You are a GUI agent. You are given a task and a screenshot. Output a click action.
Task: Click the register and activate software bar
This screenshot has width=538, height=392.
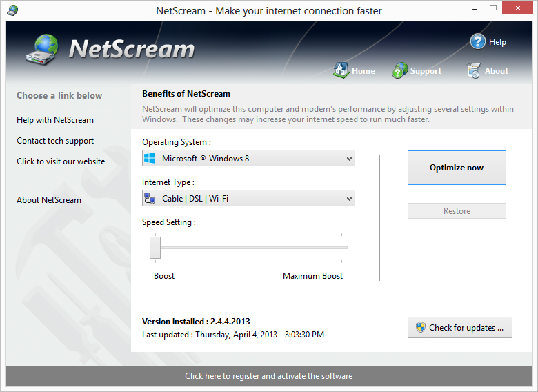(x=268, y=376)
